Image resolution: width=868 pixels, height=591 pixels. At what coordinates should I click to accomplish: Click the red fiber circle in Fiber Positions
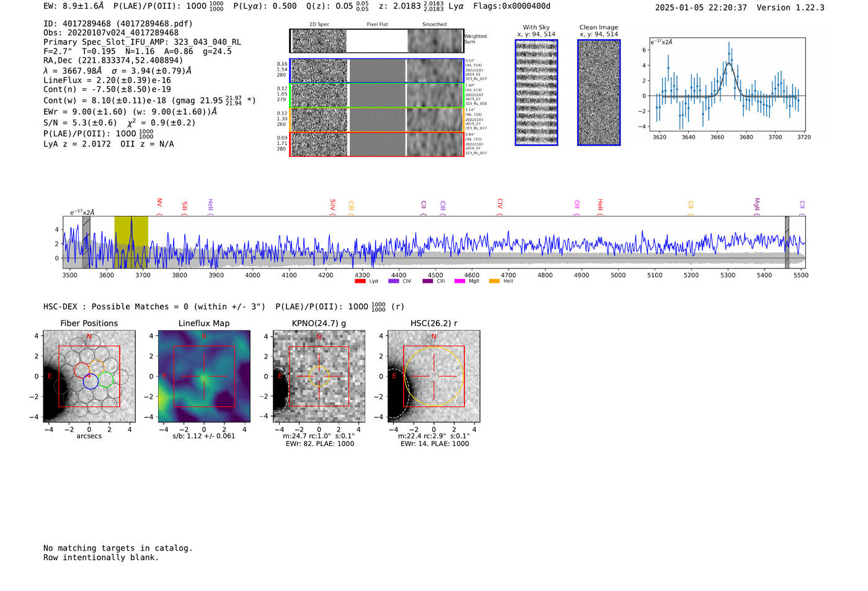82,370
